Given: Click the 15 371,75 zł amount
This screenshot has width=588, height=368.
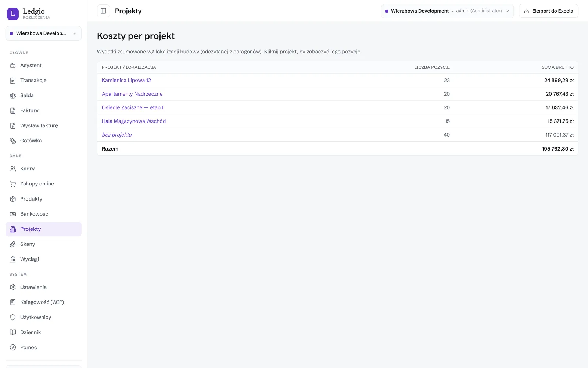Looking at the screenshot, I should [x=560, y=121].
